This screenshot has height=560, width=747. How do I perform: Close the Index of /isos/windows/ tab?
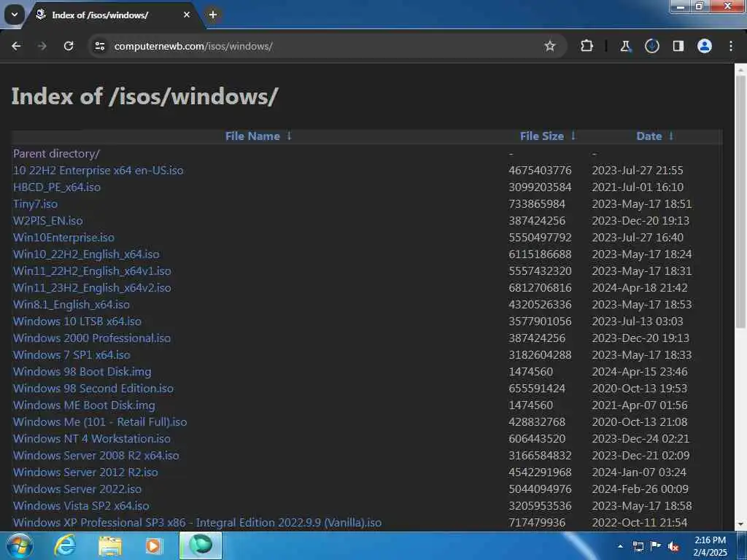click(187, 15)
